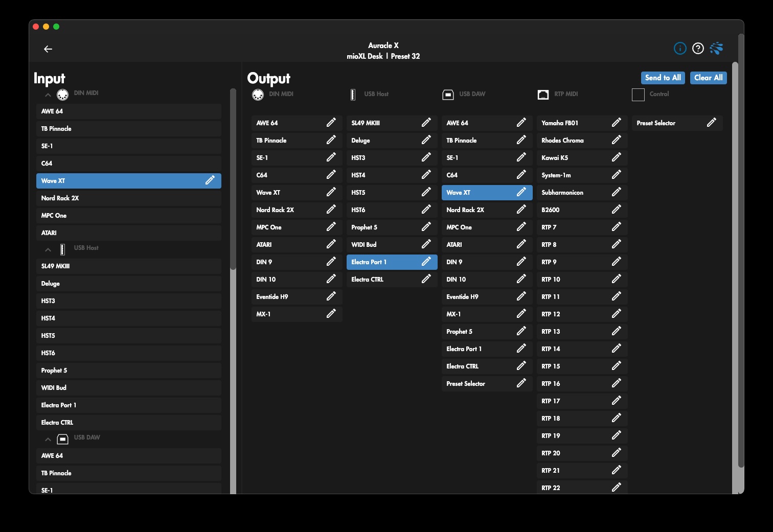The width and height of the screenshot is (773, 532).
Task: Click pencil icon next to Preset Selector in Control column
Action: pos(711,123)
